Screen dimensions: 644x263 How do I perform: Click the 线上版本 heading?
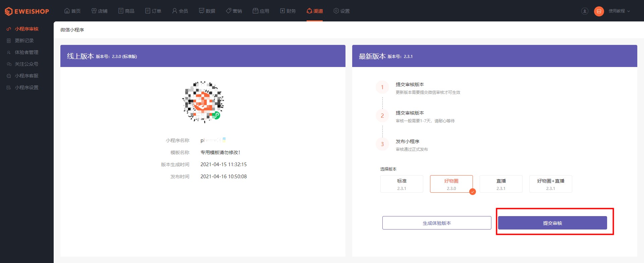pos(80,56)
